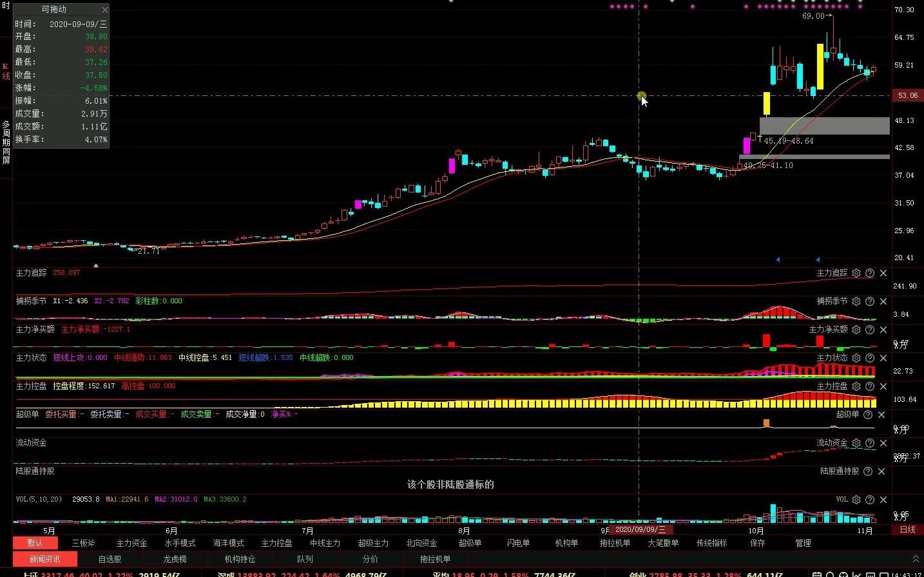Switch to 中线主力 template tab

coord(325,543)
